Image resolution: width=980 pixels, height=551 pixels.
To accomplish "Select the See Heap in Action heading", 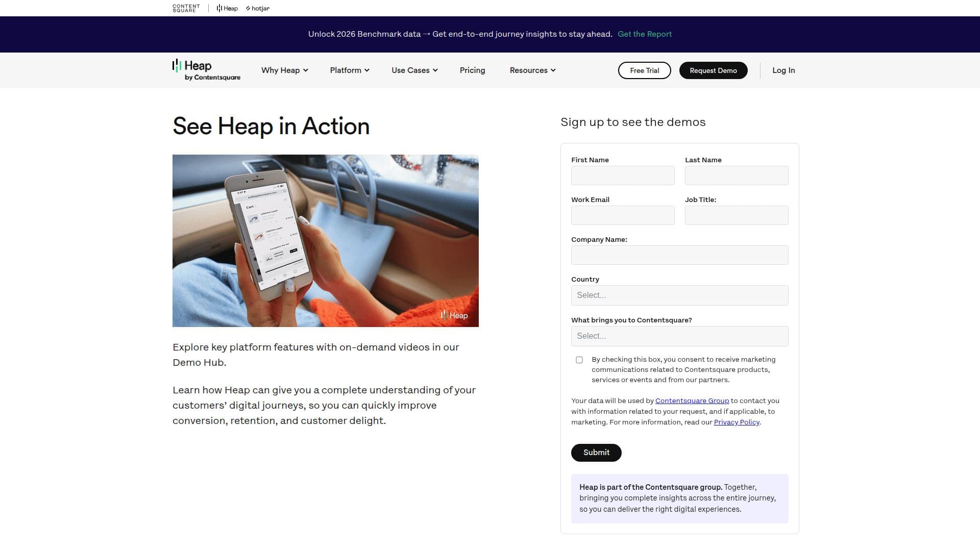I will pos(271,126).
